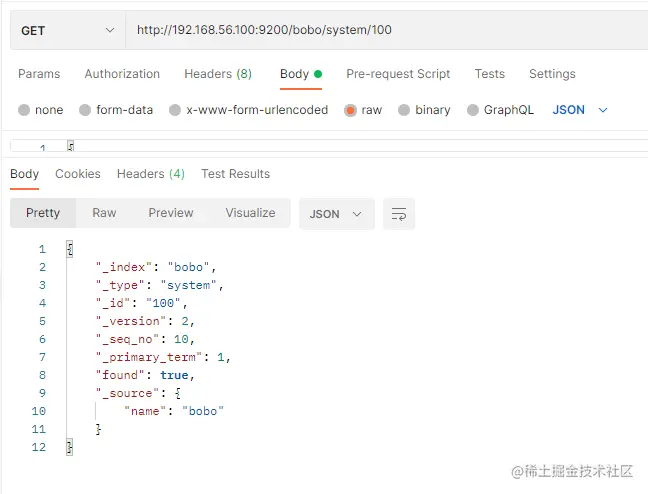648x494 pixels.
Task: Click the request URL field
Action: coord(386,30)
